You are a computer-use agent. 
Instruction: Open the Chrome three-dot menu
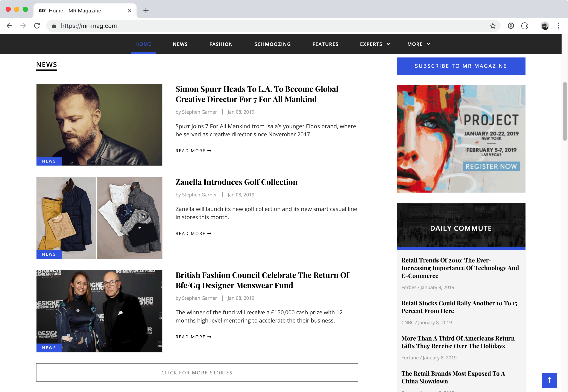[x=558, y=26]
